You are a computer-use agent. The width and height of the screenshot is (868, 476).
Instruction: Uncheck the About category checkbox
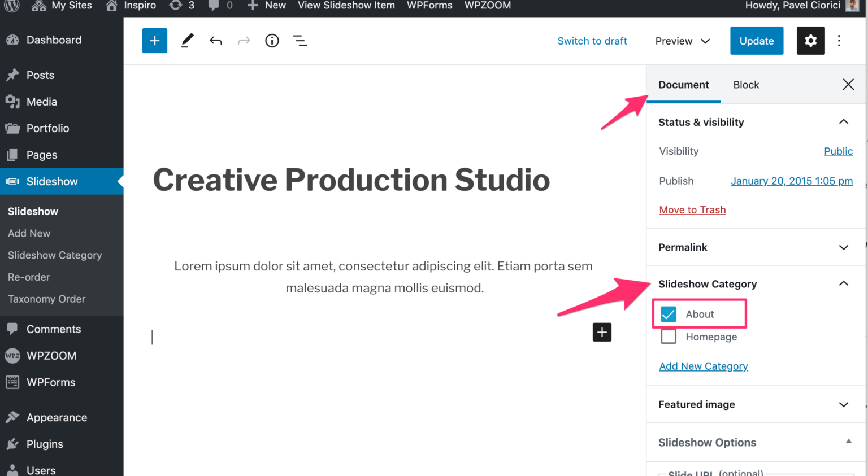(668, 314)
